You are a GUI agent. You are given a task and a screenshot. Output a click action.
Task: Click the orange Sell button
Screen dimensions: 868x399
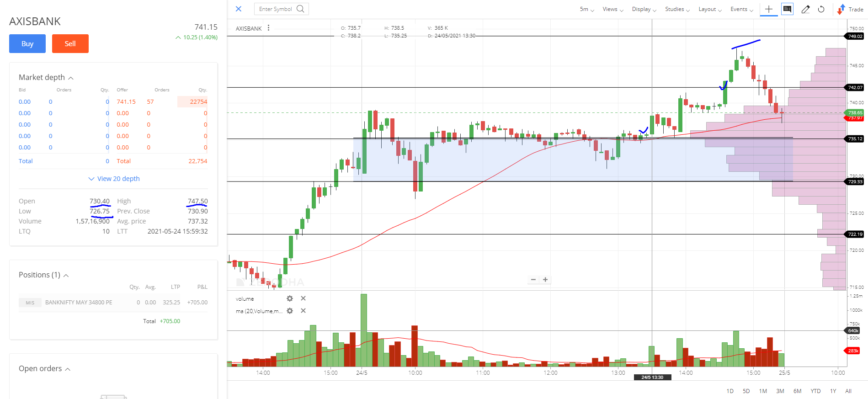point(70,44)
